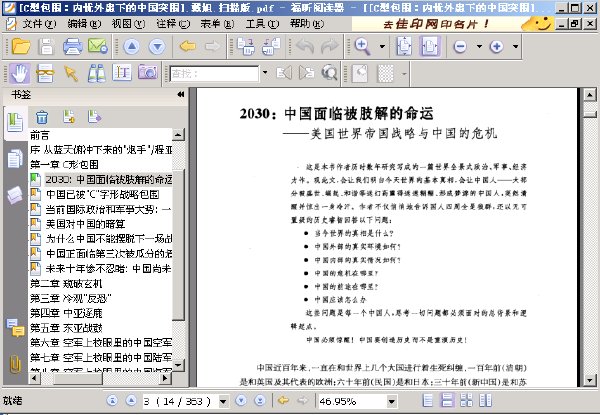Open page number dropdown

(x=223, y=401)
